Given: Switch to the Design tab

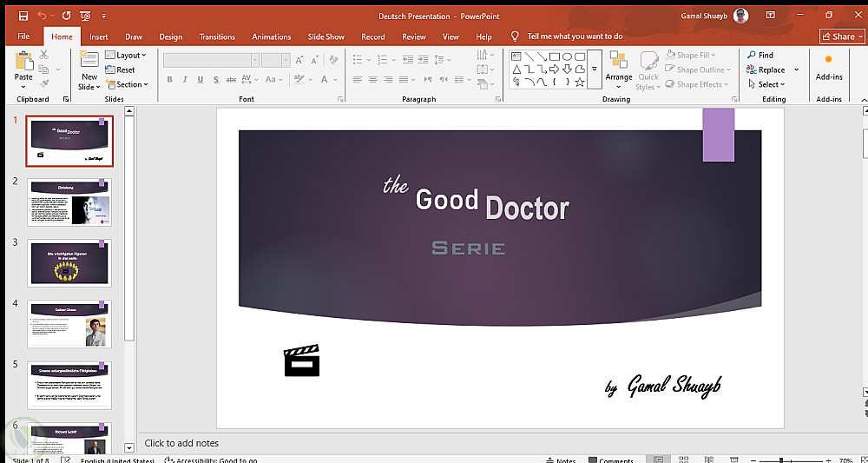Looking at the screenshot, I should pyautogui.click(x=170, y=36).
